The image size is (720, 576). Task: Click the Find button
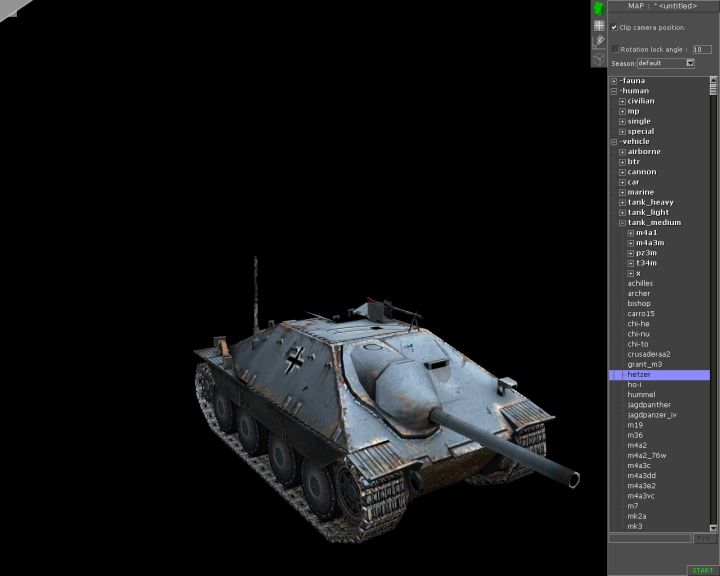point(705,538)
